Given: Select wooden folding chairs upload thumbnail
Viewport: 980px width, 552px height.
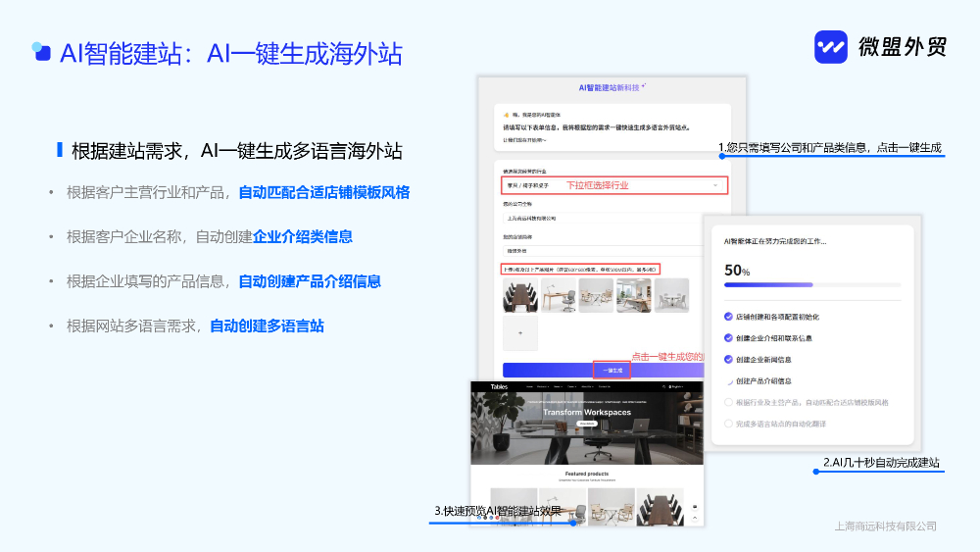Looking at the screenshot, I should (x=596, y=296).
